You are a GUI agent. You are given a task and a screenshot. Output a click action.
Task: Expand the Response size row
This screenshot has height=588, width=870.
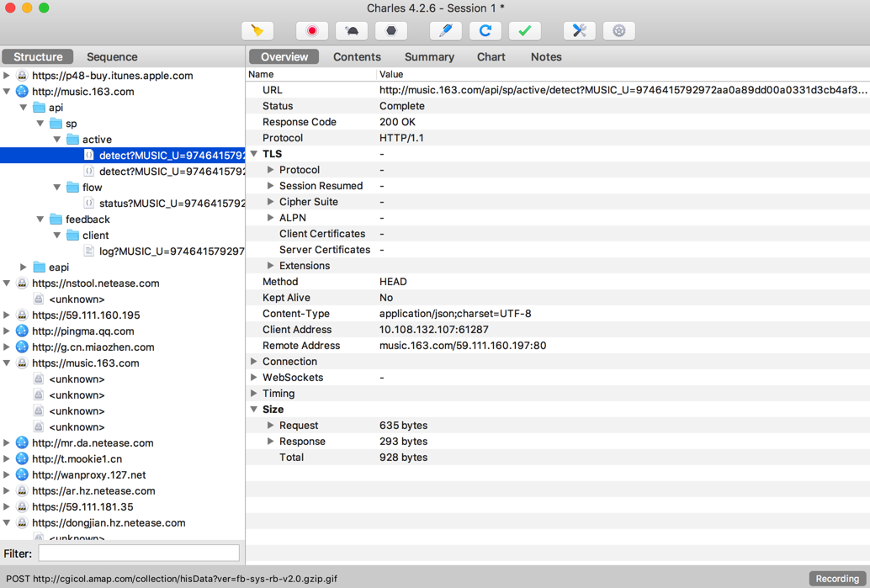point(270,442)
